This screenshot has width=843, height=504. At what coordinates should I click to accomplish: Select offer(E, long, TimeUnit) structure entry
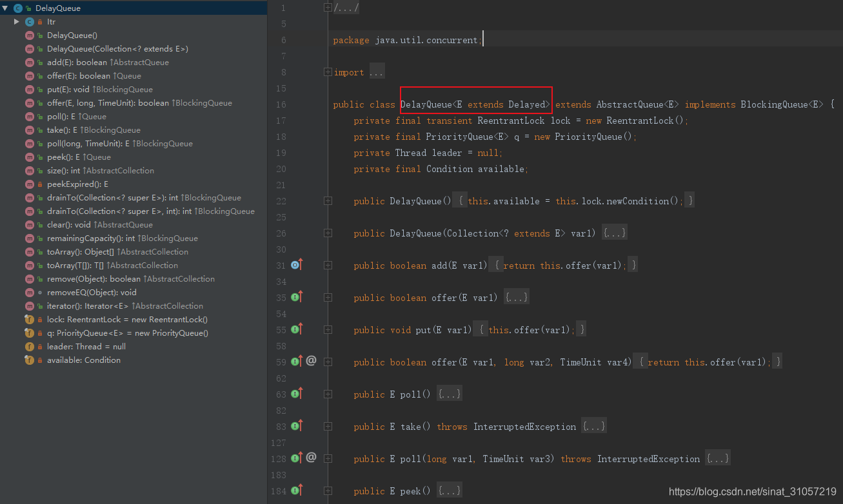coord(139,103)
